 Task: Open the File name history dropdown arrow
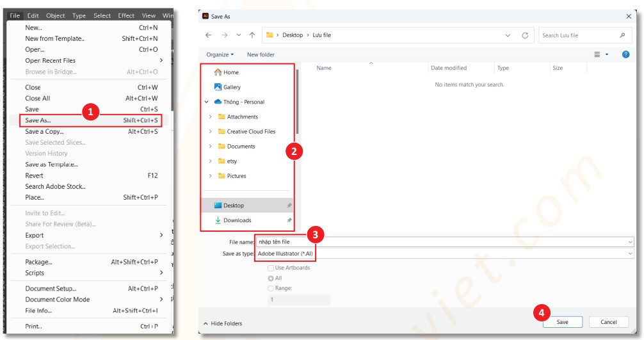point(631,242)
